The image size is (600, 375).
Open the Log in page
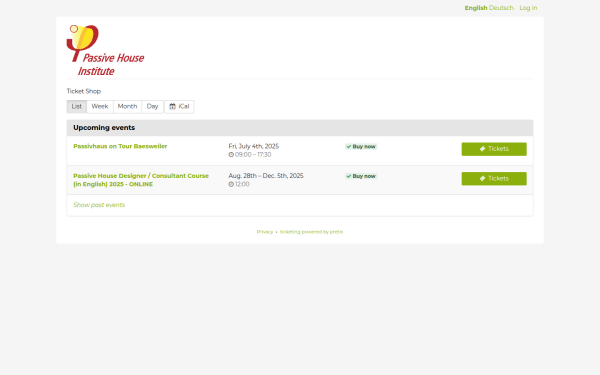click(x=528, y=8)
